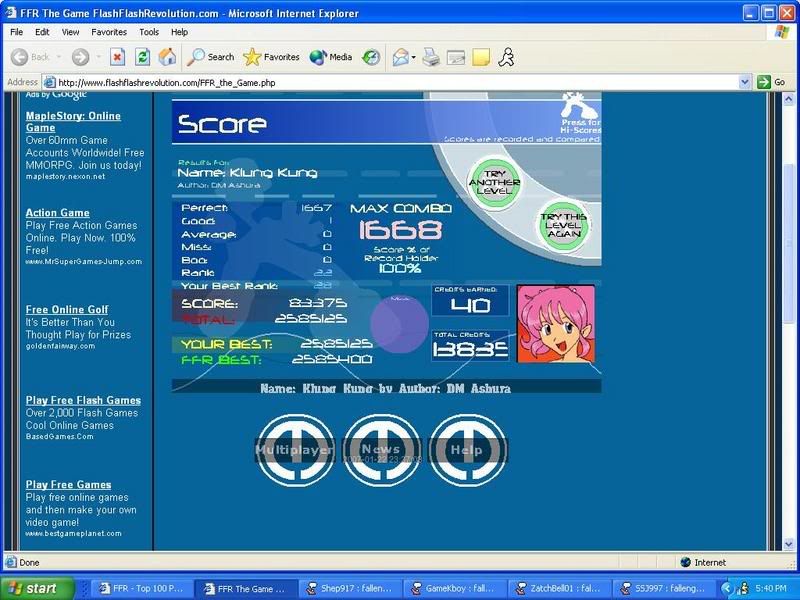Open the Media toolbar button

point(331,57)
